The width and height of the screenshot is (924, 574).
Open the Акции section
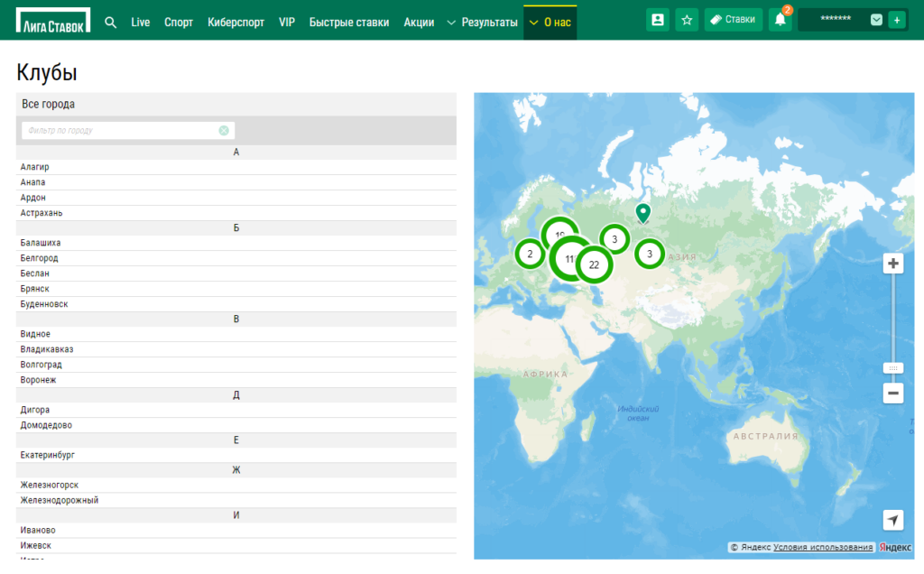point(419,23)
